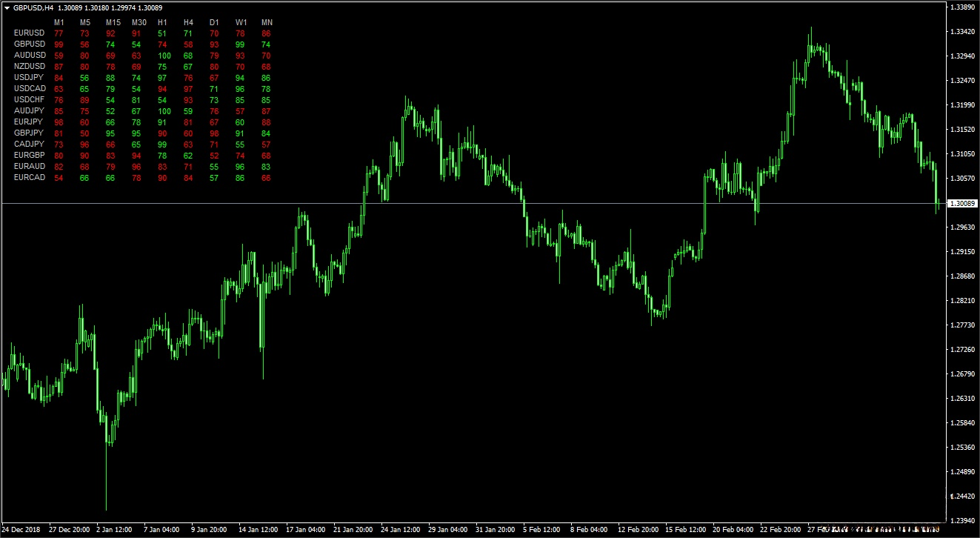This screenshot has height=538, width=980.
Task: Click USDCAD H4 value 97
Action: 188,89
